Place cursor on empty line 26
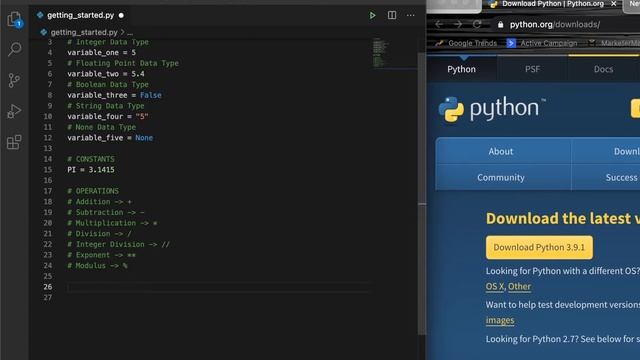 (218, 287)
